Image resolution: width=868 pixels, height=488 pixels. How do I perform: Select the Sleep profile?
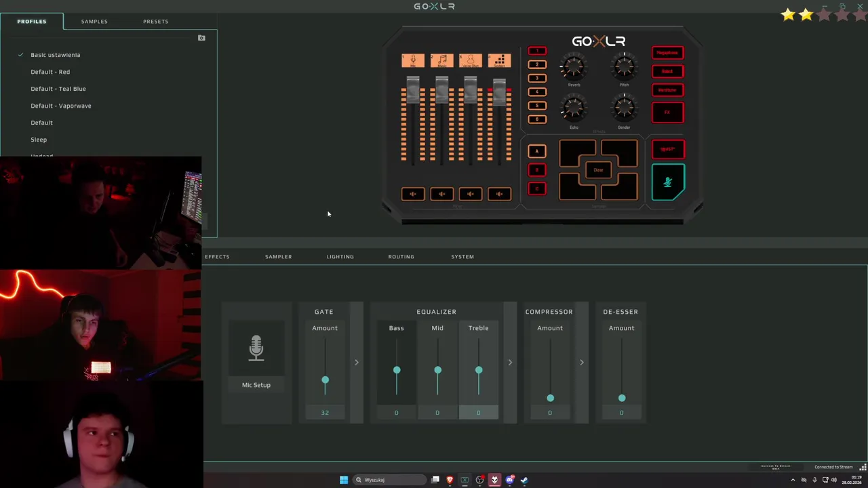pos(39,140)
